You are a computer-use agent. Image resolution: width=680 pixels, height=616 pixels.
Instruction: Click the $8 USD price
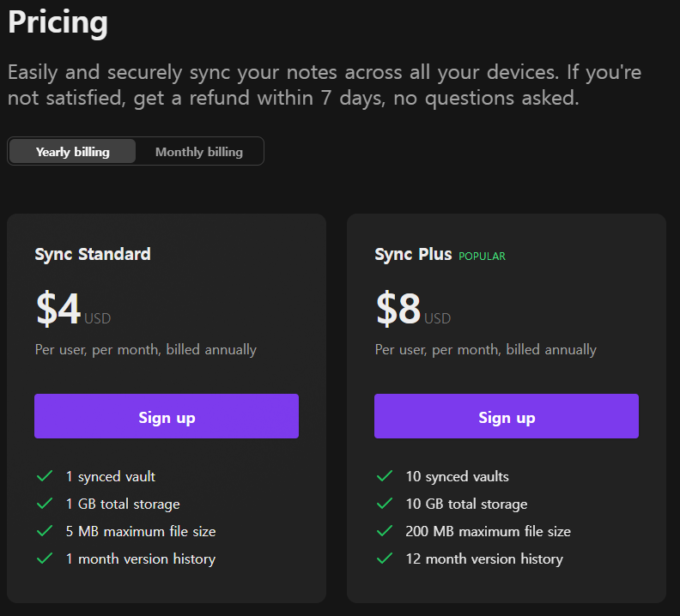(x=412, y=310)
